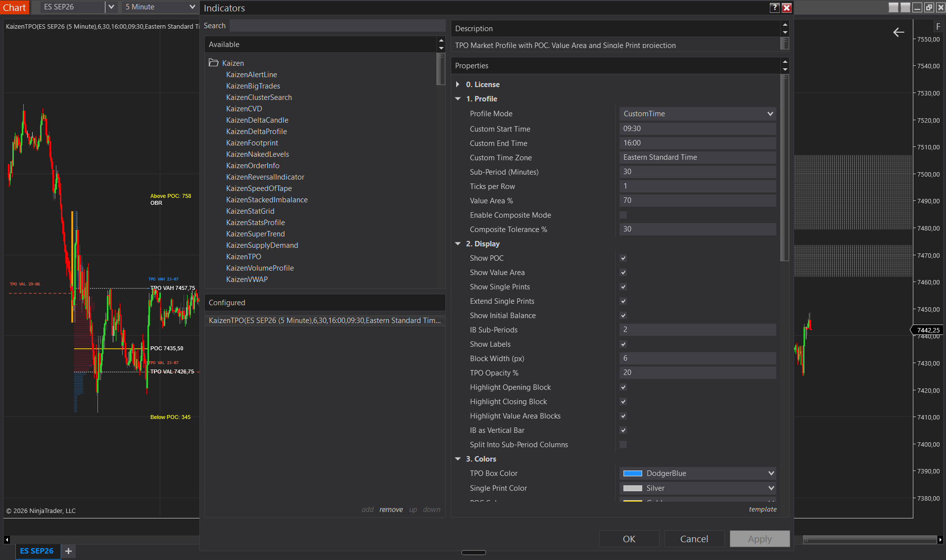The height and width of the screenshot is (560, 946).
Task: Click the Properties panel scrollbar
Action: (x=785, y=168)
